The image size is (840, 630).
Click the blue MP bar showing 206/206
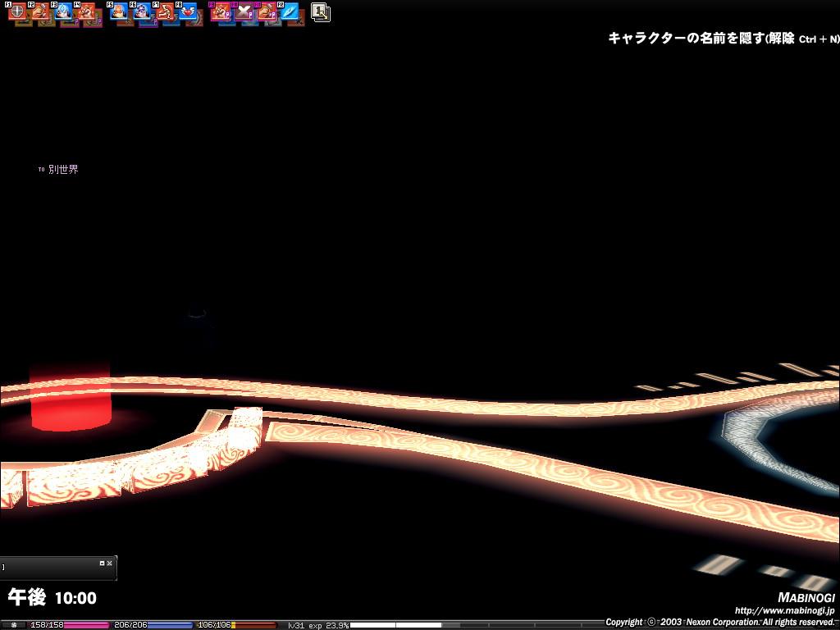tap(153, 625)
